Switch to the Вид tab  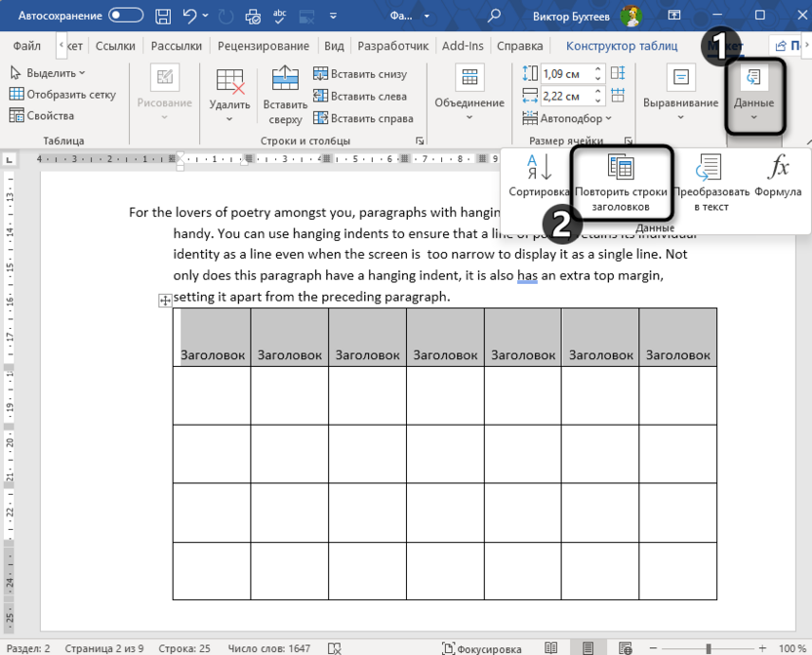[334, 46]
